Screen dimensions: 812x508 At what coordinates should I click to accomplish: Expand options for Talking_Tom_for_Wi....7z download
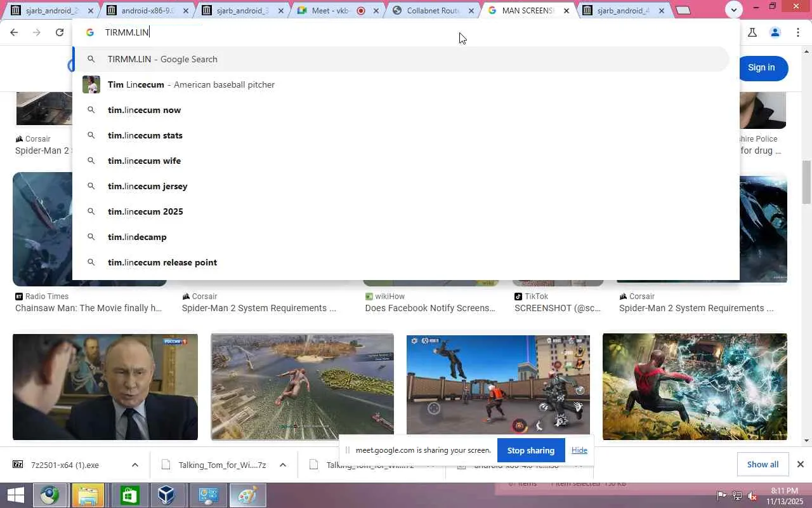(283, 465)
